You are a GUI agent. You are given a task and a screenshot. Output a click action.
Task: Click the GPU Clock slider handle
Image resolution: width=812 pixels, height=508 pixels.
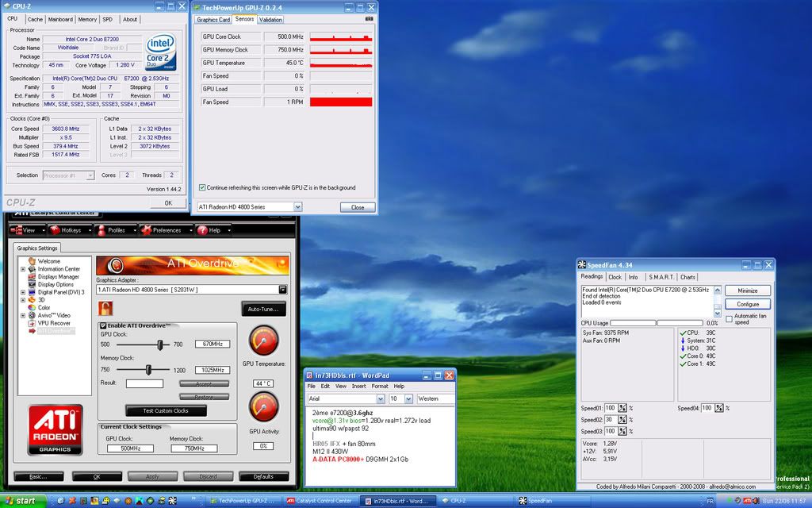click(160, 344)
